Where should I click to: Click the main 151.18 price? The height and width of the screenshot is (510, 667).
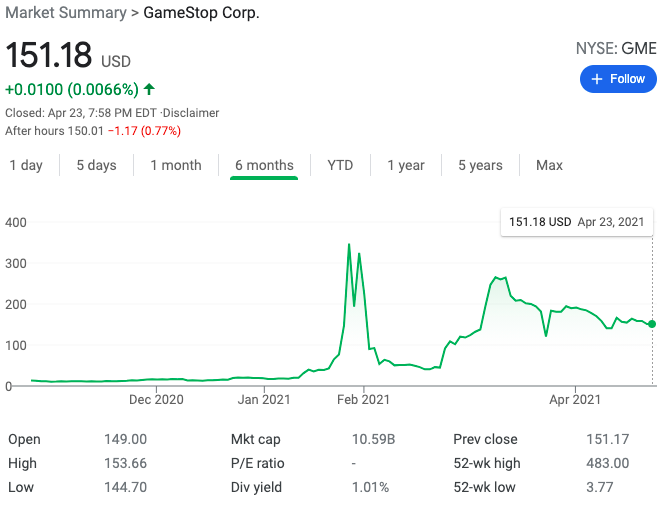point(48,55)
